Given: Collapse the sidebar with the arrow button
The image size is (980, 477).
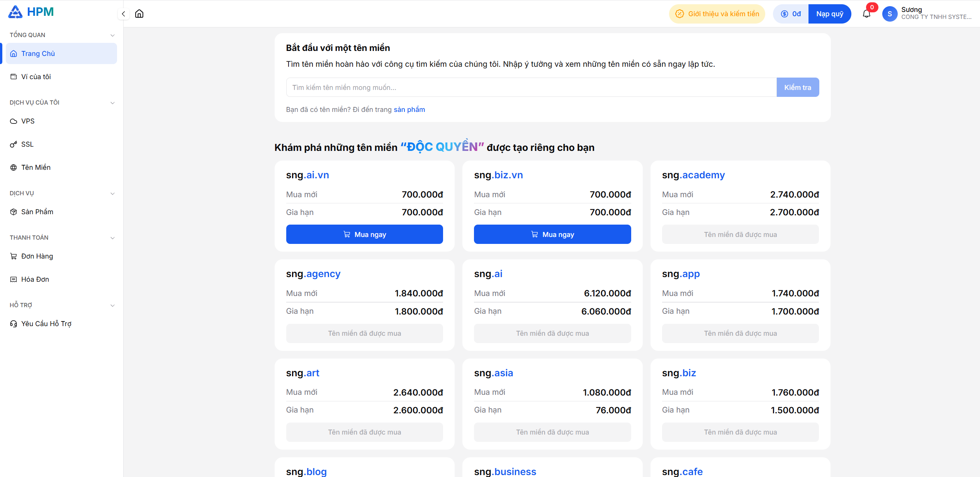Looking at the screenshot, I should [123, 14].
